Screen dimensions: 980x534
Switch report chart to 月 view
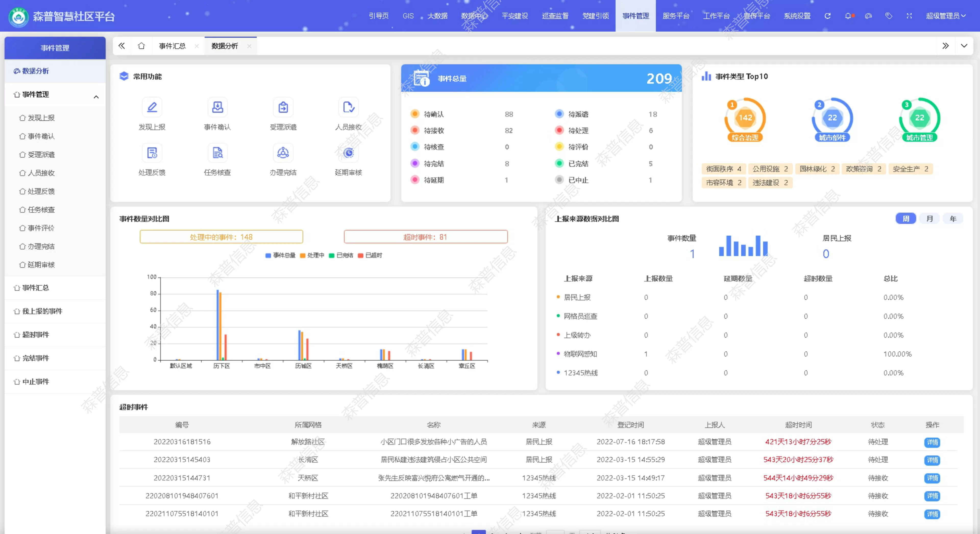tap(929, 219)
